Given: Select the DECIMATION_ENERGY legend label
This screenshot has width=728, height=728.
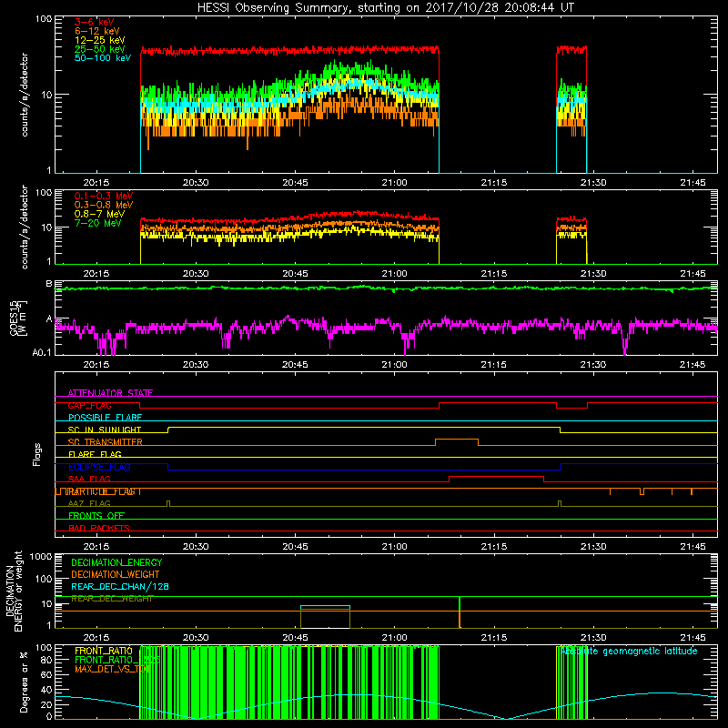Looking at the screenshot, I should (x=116, y=562).
